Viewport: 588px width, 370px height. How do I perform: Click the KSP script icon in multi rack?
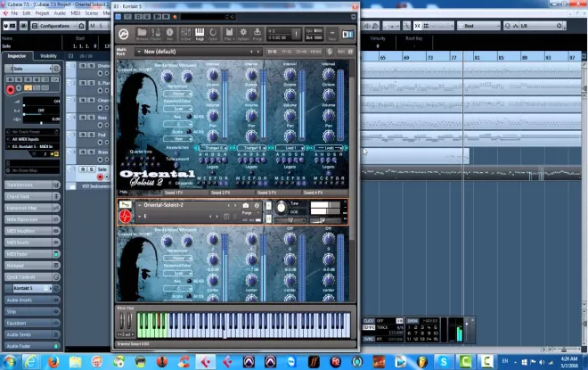(330, 52)
